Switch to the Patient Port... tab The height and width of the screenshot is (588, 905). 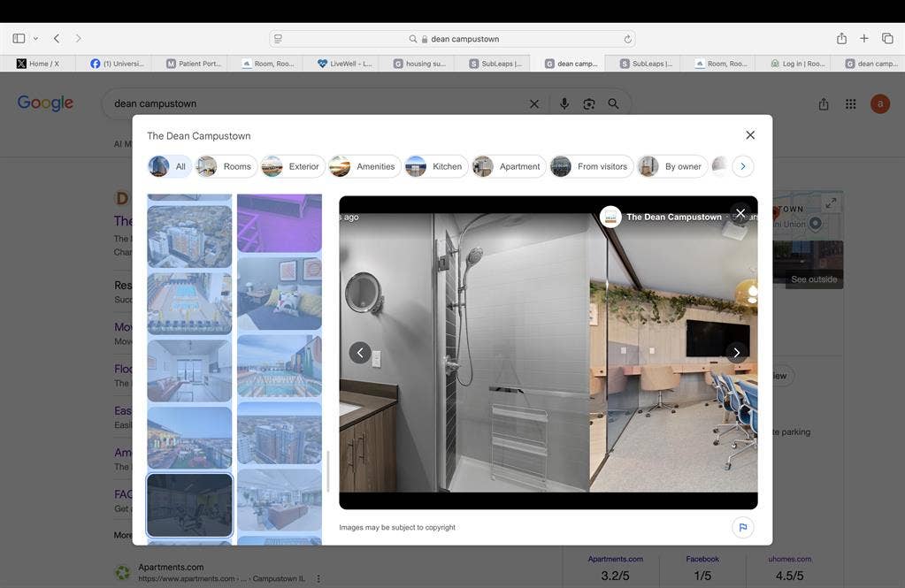[194, 64]
